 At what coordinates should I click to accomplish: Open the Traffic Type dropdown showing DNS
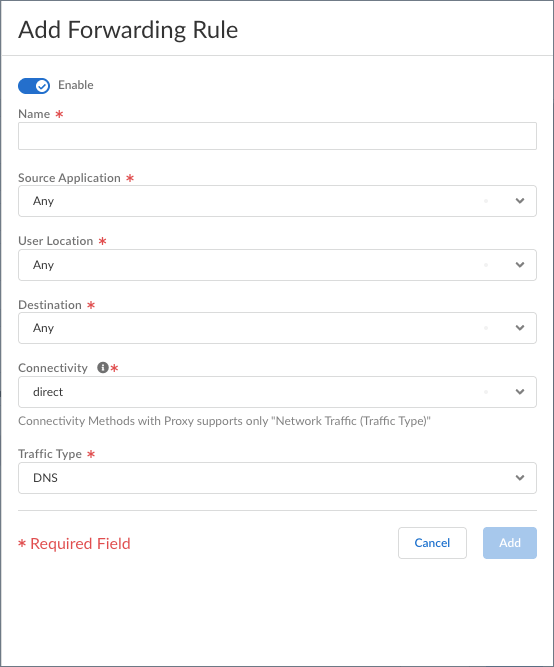(x=277, y=478)
